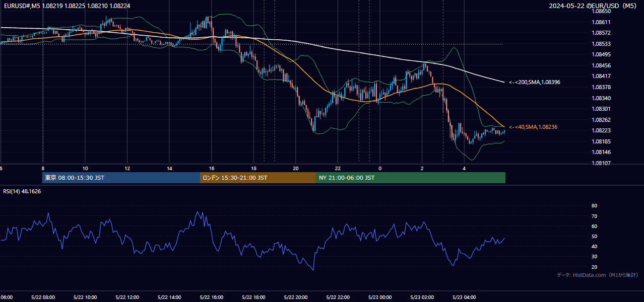Click price axis value 1.08378

[601, 87]
